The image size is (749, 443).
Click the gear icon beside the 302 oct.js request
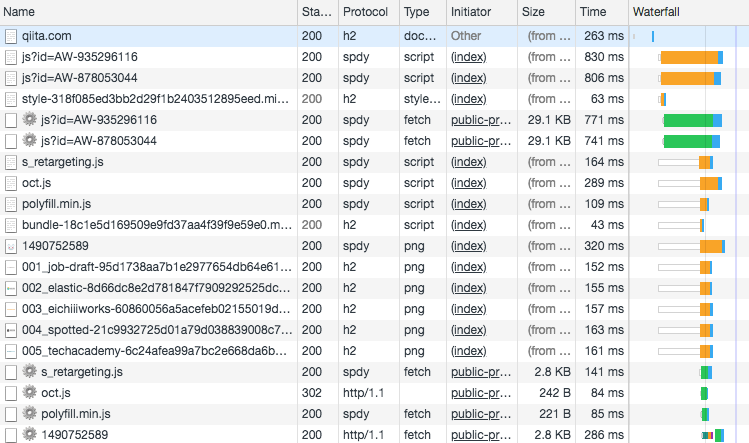(x=29, y=393)
